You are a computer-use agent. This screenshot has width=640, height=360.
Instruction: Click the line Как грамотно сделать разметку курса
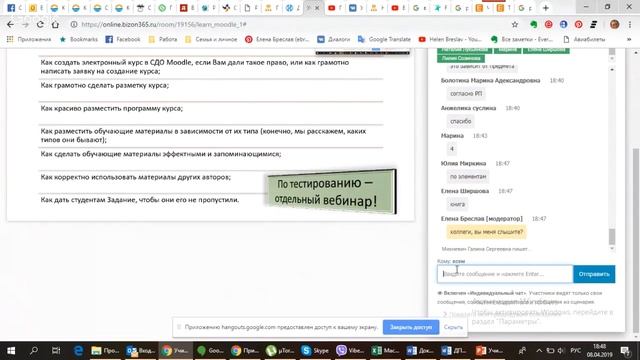click(104, 85)
